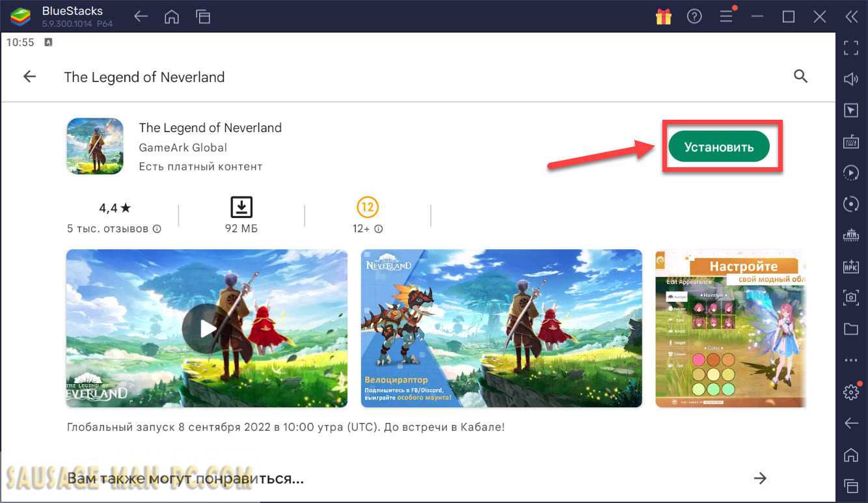Image resolution: width=868 pixels, height=503 pixels.
Task: Open BlueStacks settings gear
Action: (x=851, y=392)
